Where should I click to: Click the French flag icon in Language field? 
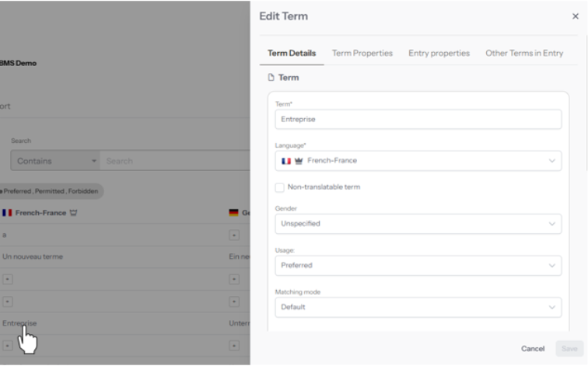(x=286, y=161)
